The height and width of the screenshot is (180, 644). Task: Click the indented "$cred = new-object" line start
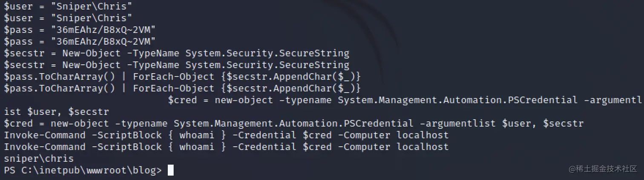[220, 100]
